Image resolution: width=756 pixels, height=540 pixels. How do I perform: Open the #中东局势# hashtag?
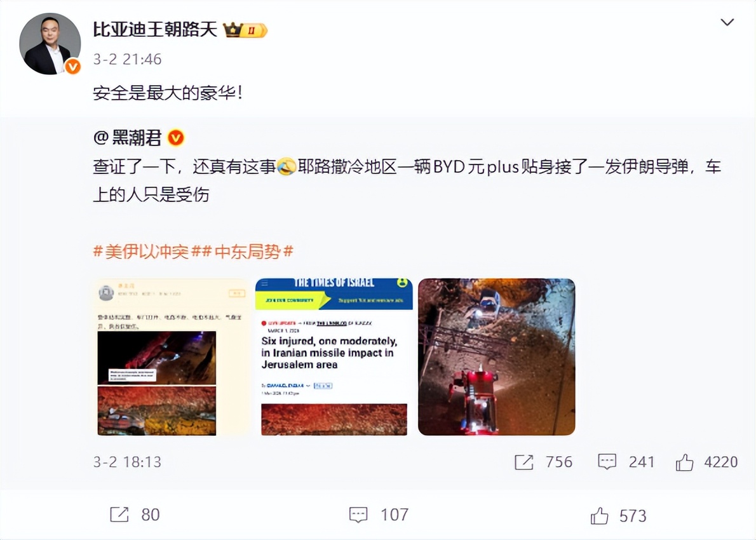point(248,251)
